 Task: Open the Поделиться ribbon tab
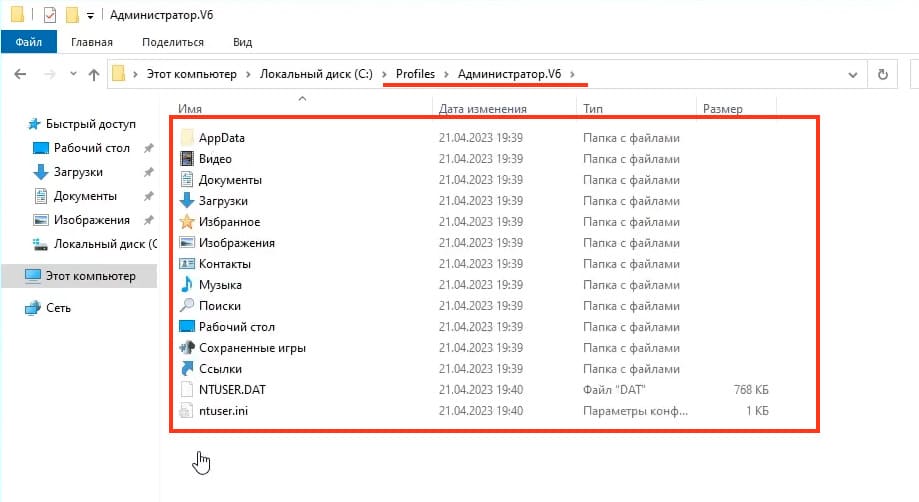(173, 42)
